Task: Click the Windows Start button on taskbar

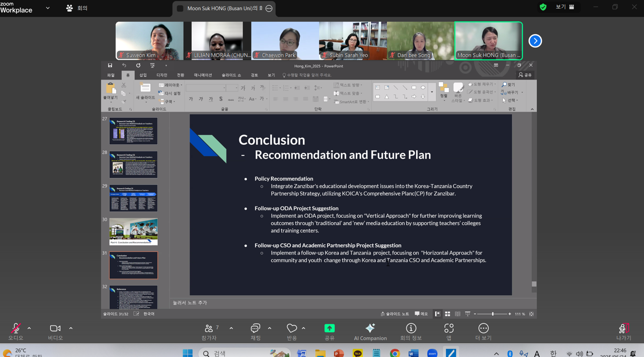Action: click(x=188, y=353)
